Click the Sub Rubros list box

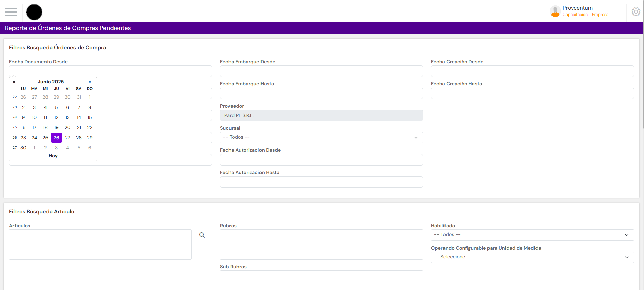point(321,280)
